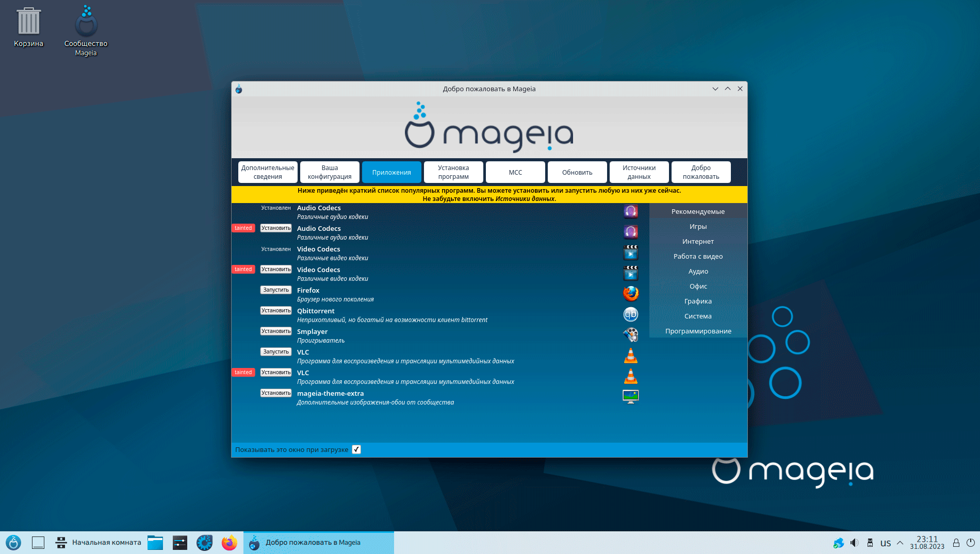Click the show desktop taskbar icon
Image resolution: width=980 pixels, height=554 pixels.
tap(38, 543)
